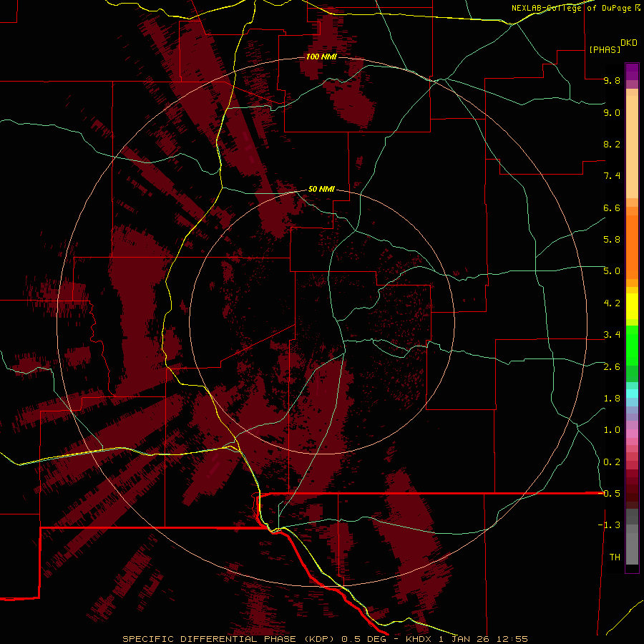The image size is (644, 644).
Task: Click the yellow segment of the color bar
Action: 632,306
